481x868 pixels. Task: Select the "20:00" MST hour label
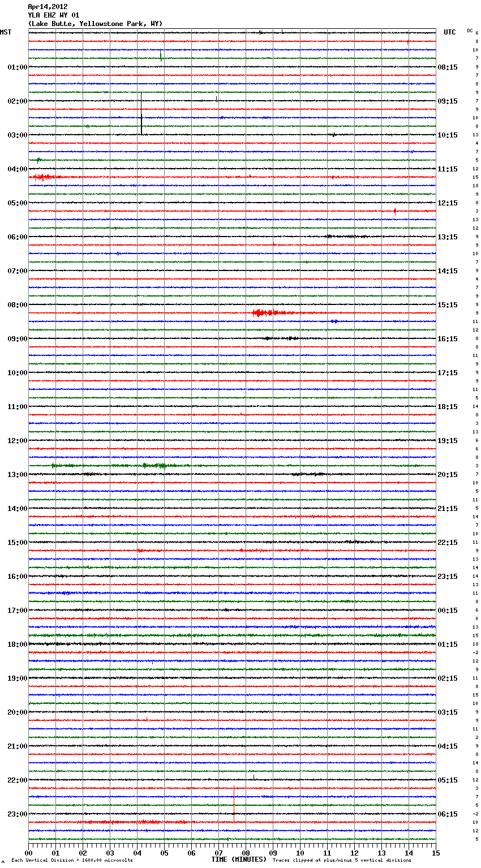18,712
